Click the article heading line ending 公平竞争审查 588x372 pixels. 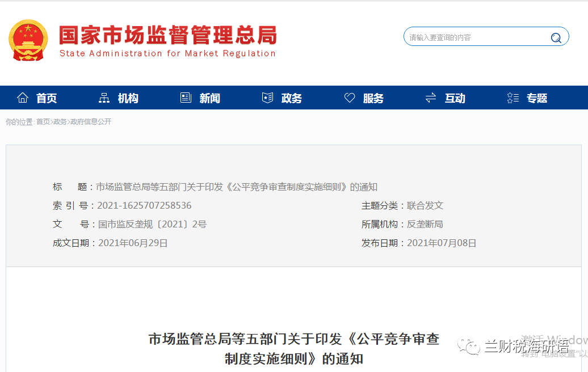coord(294,339)
